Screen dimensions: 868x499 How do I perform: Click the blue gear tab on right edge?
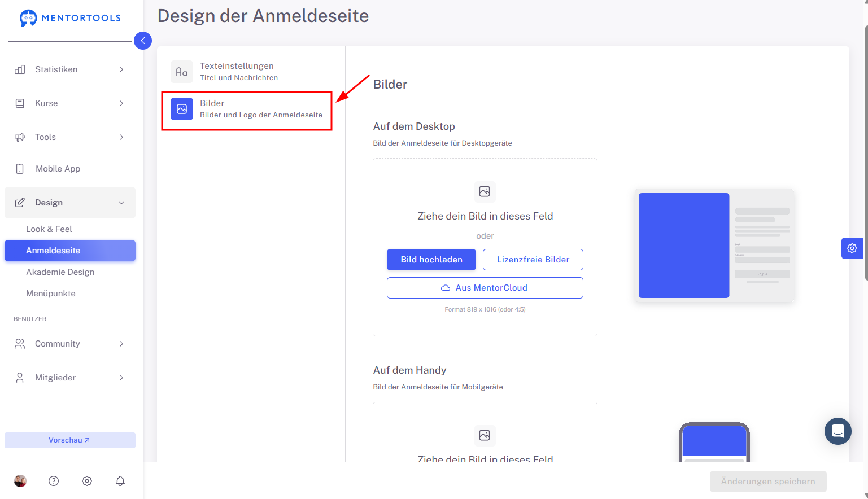pyautogui.click(x=852, y=248)
